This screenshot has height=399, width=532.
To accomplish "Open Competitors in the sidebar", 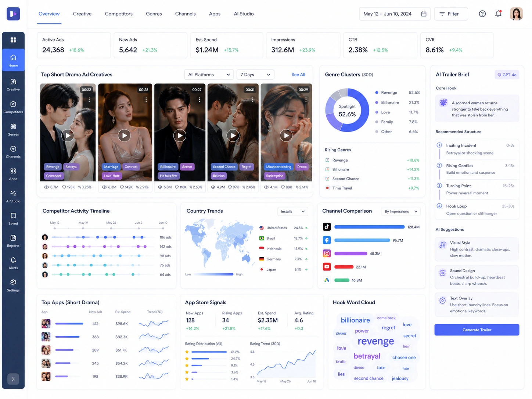I will point(13,107).
